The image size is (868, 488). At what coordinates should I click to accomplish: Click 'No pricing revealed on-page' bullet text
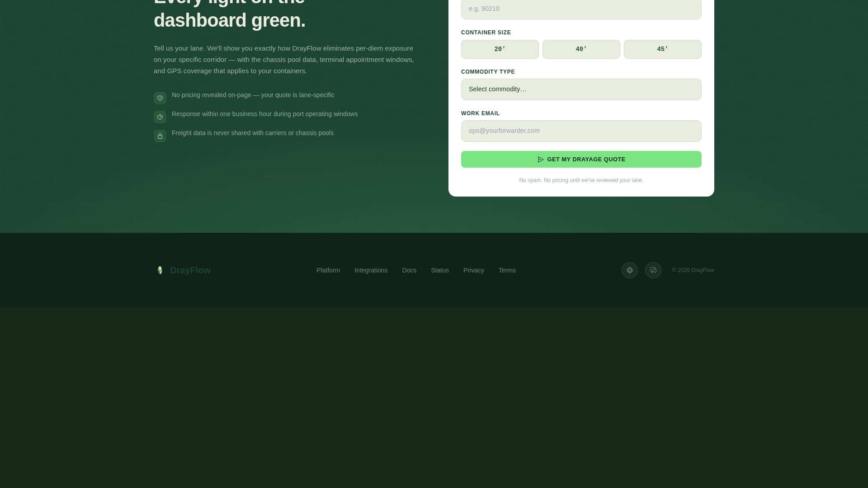coord(253,95)
